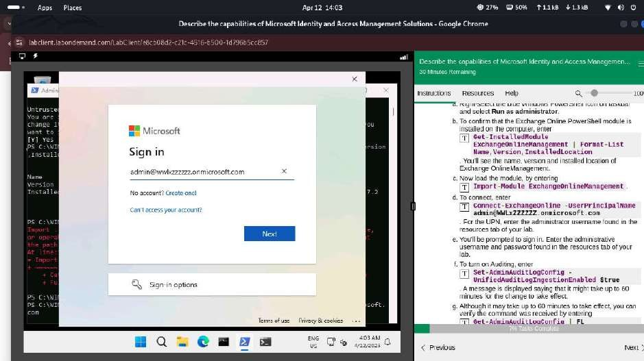The image size is (644, 361).
Task: Switch to the Resources tab
Action: pyautogui.click(x=477, y=93)
